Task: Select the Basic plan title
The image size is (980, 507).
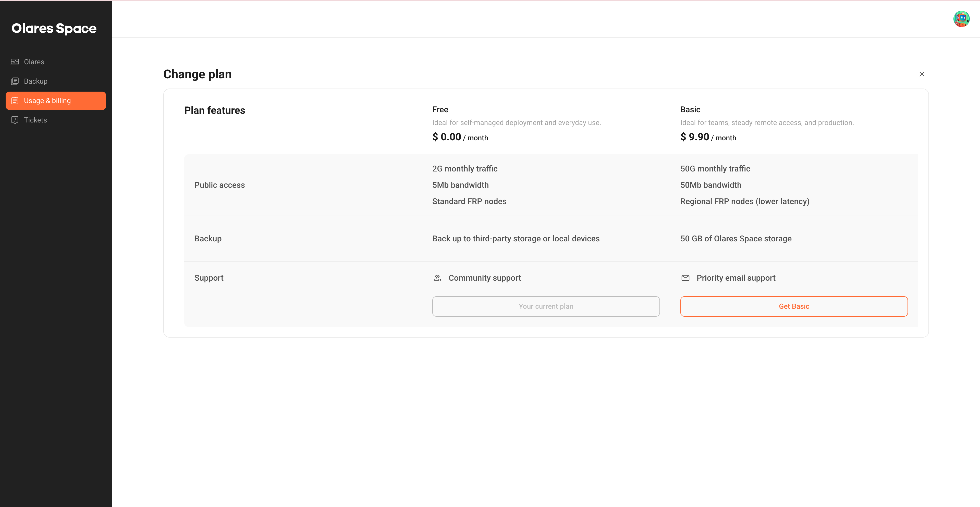Action: (690, 109)
